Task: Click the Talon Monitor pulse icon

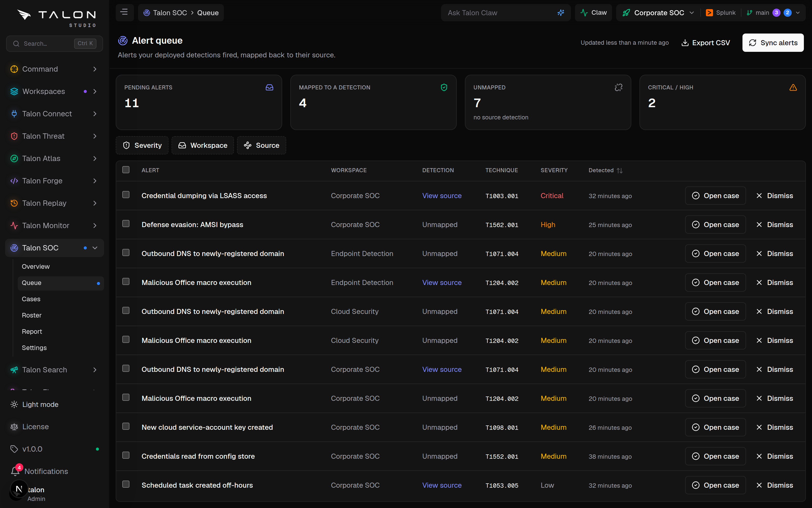Action: coord(14,226)
